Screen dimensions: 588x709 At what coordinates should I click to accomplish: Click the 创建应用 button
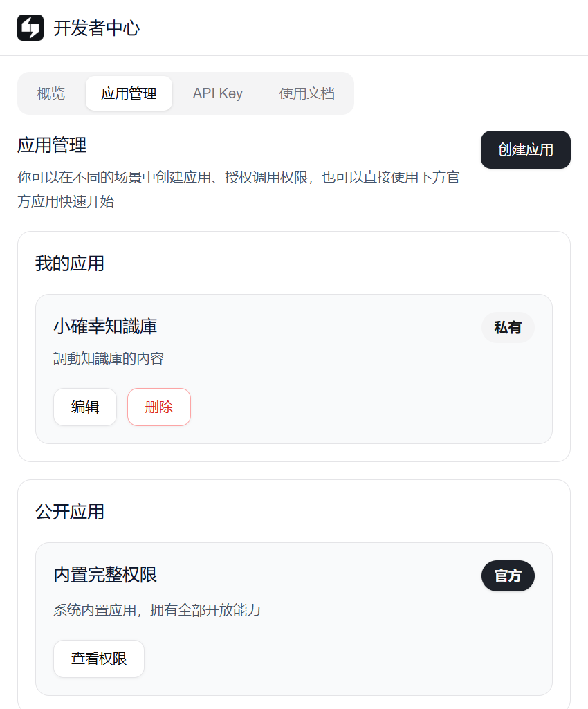point(525,149)
